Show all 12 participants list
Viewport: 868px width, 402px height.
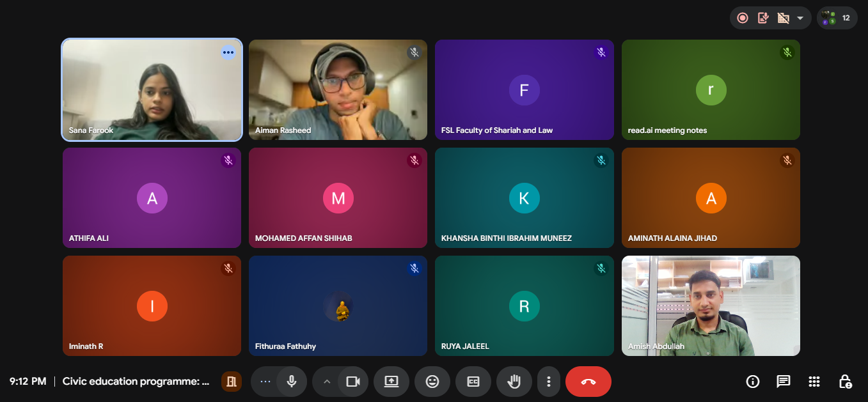[x=837, y=18]
